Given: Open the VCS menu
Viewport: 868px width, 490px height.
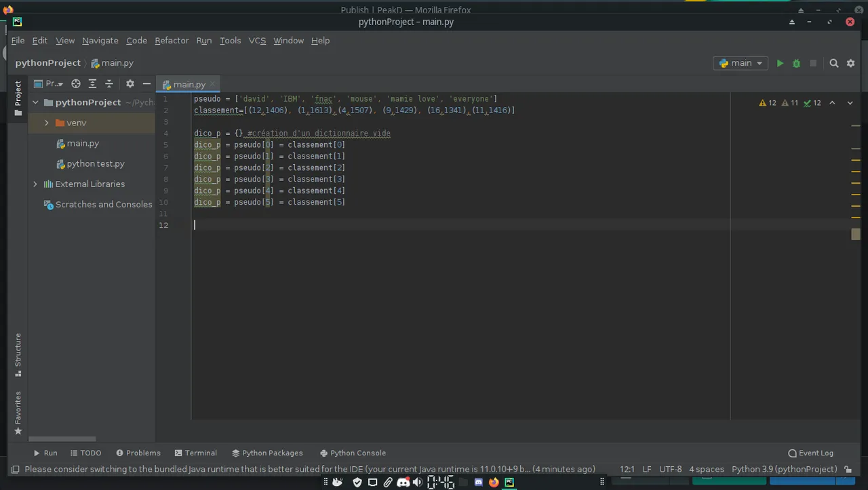Looking at the screenshot, I should tap(257, 41).
